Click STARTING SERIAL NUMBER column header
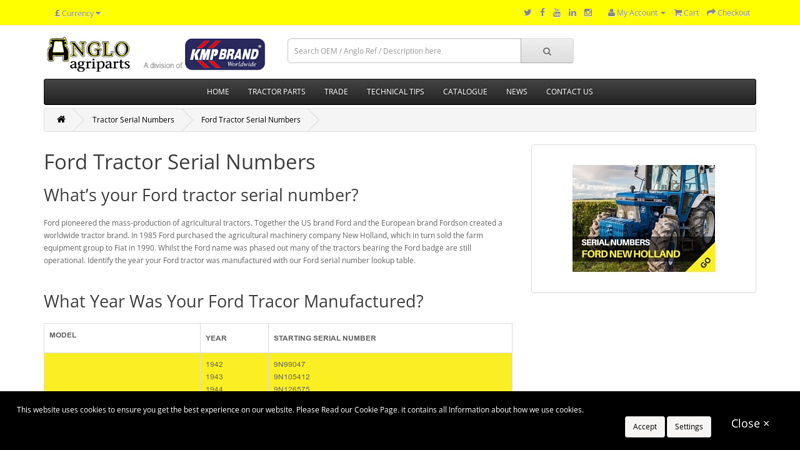The width and height of the screenshot is (800, 450). tap(324, 338)
